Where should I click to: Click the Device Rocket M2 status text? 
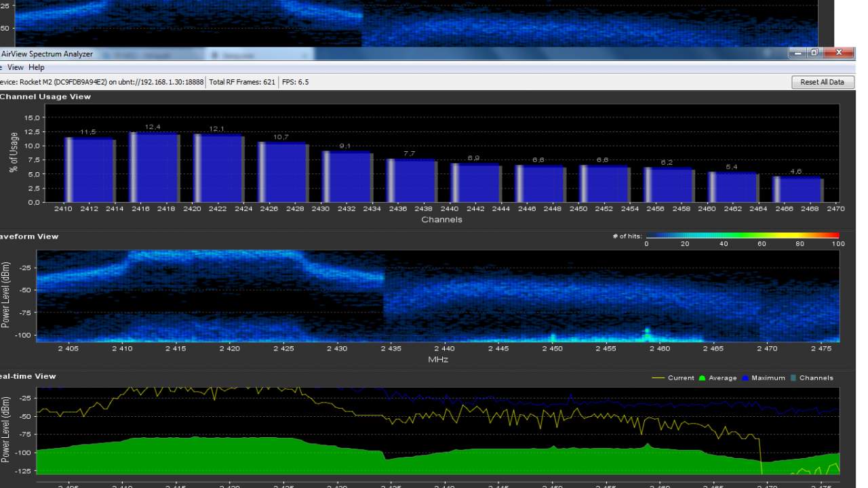pos(102,82)
